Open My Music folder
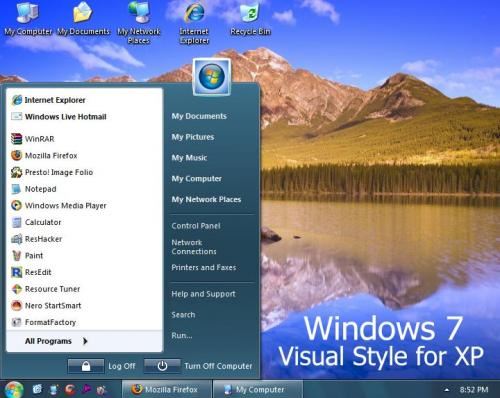The image size is (500, 398). point(189,158)
